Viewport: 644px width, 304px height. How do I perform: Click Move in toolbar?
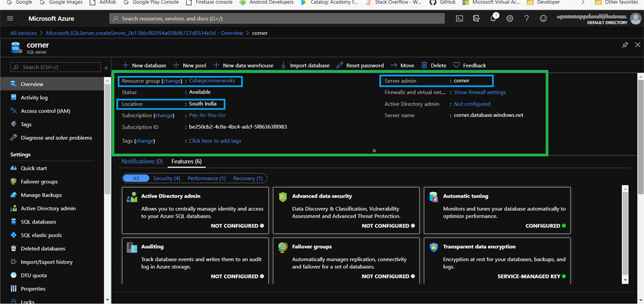[402, 65]
